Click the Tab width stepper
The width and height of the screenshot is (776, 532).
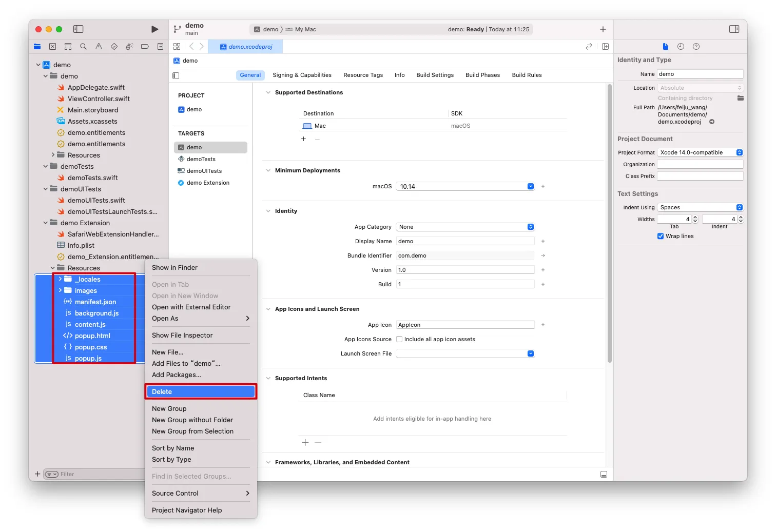tap(695, 219)
